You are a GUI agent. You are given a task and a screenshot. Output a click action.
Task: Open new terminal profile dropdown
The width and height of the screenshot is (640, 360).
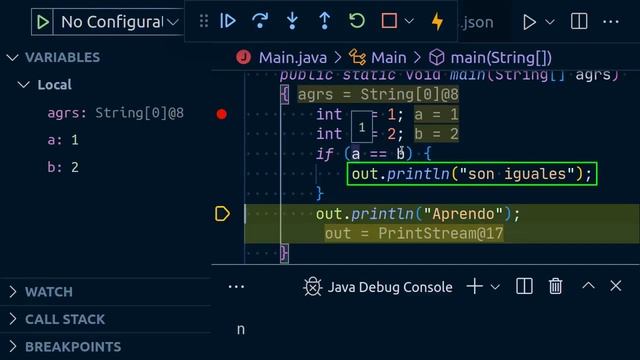click(495, 287)
